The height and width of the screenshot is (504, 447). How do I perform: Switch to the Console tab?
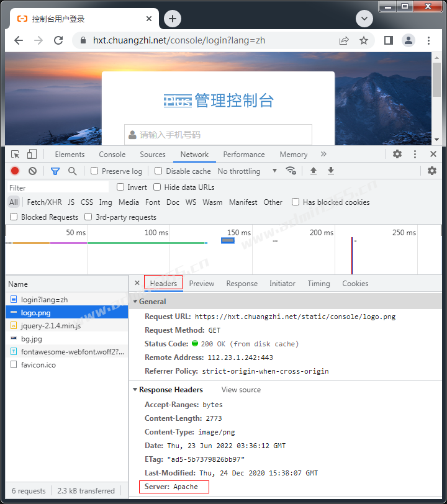pyautogui.click(x=112, y=155)
